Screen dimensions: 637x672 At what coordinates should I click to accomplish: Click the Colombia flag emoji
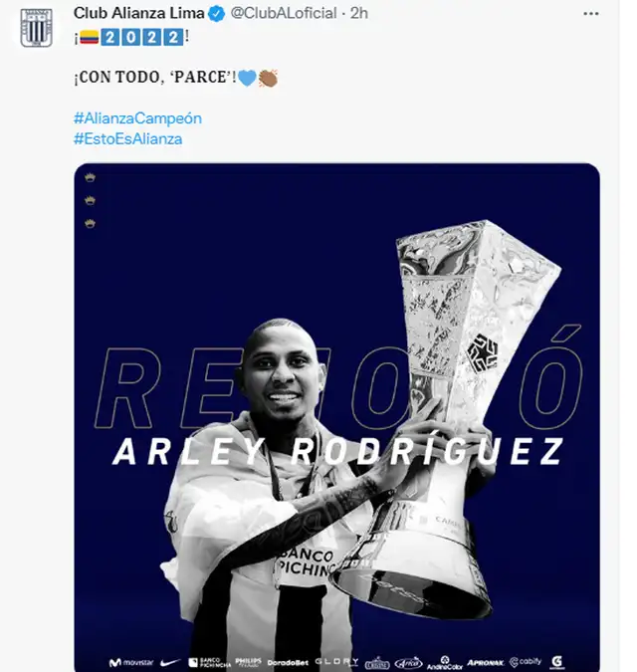point(90,37)
